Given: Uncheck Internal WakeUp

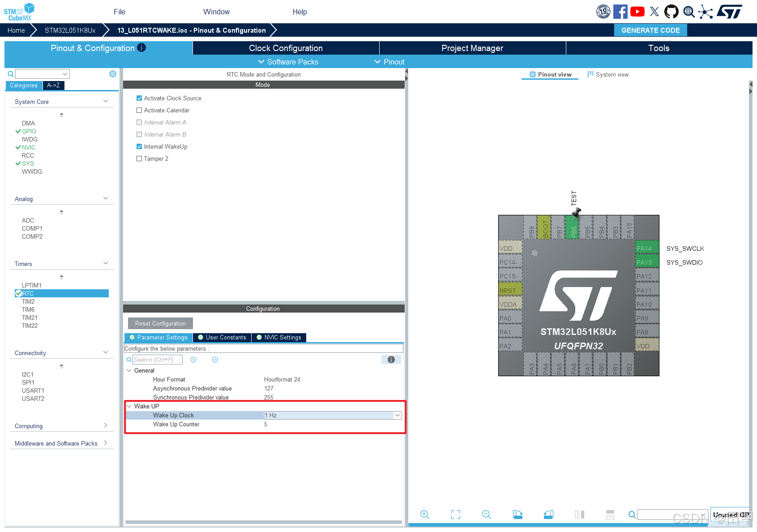Looking at the screenshot, I should pos(139,146).
